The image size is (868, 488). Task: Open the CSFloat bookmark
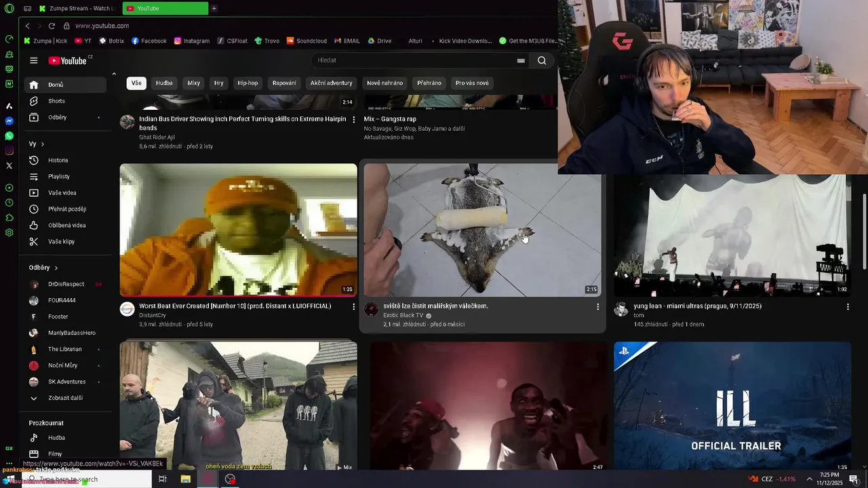232,41
